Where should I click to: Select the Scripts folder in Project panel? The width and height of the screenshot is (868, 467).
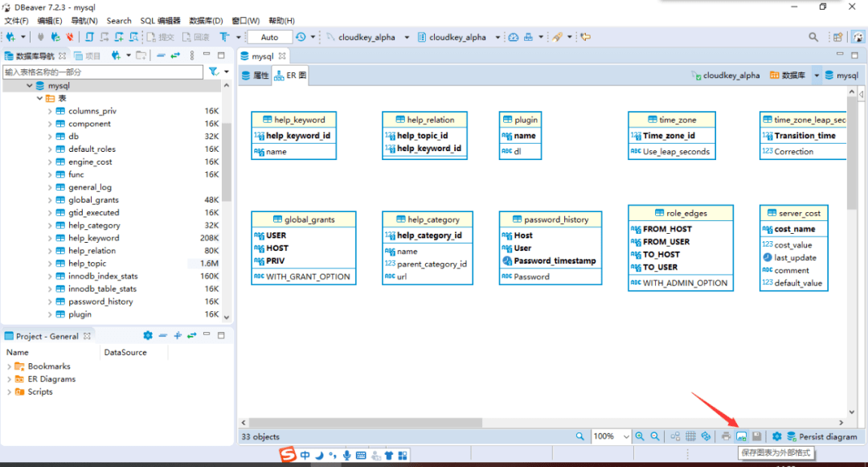pos(40,391)
